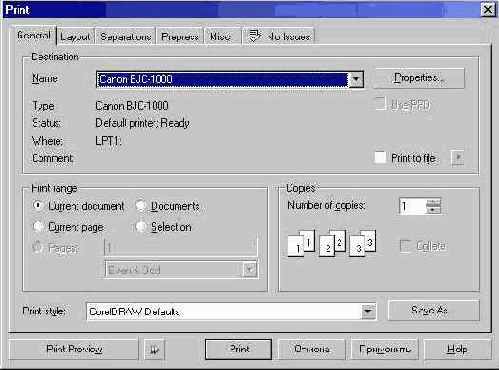Expand the mini preview arrow button
Viewport: 499px width, 370px height.
click(154, 349)
